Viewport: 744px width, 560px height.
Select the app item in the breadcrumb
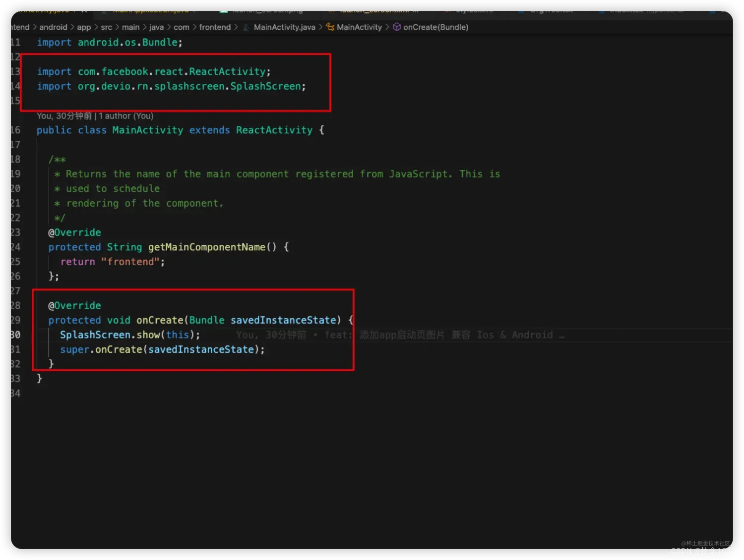[x=84, y=27]
